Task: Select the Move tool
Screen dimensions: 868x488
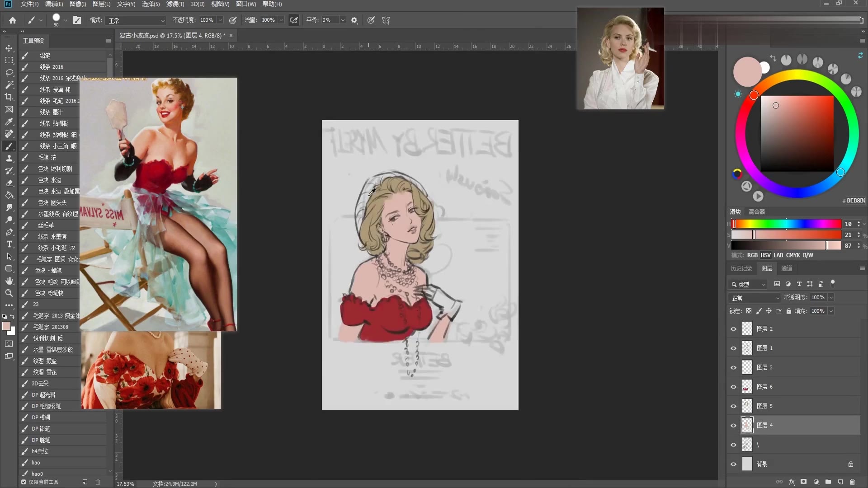Action: tap(9, 48)
